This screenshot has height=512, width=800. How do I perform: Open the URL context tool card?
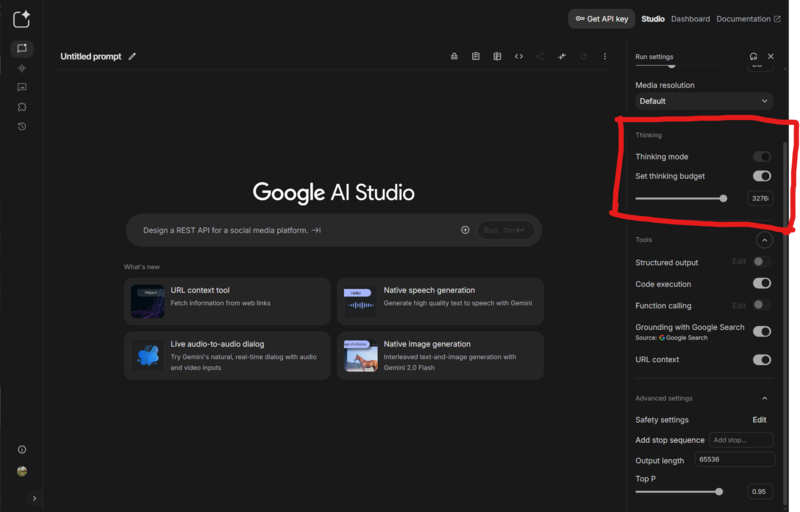tap(227, 301)
